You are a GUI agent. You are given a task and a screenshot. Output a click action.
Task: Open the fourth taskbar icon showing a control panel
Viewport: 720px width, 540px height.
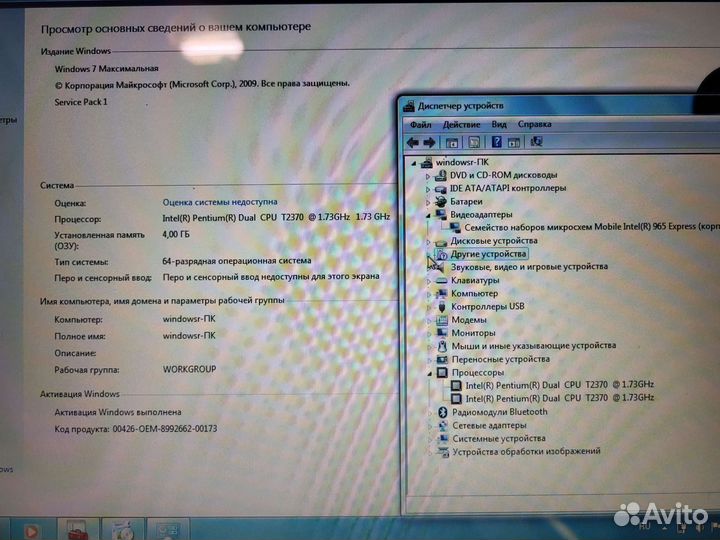(x=167, y=530)
